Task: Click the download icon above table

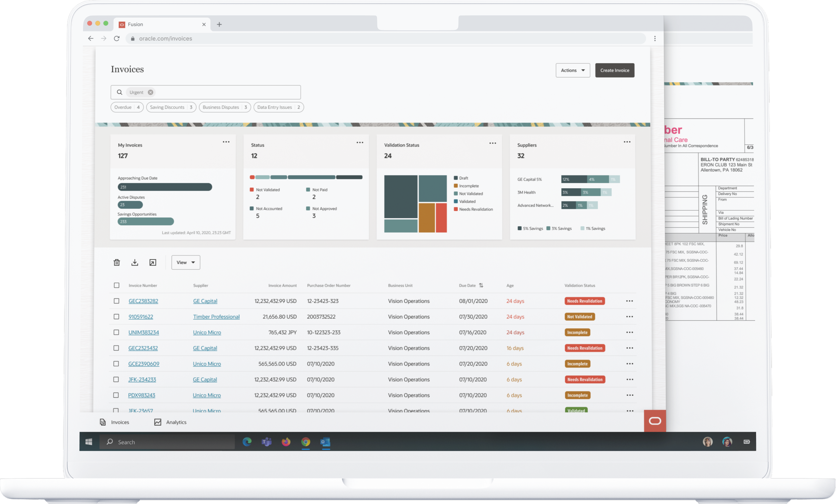Action: click(x=135, y=262)
